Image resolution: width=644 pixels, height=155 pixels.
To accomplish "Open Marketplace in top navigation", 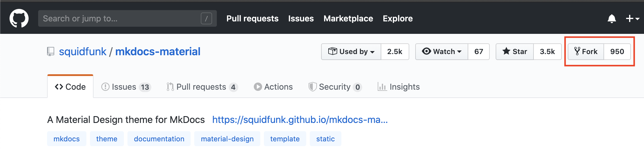I will pyautogui.click(x=348, y=18).
